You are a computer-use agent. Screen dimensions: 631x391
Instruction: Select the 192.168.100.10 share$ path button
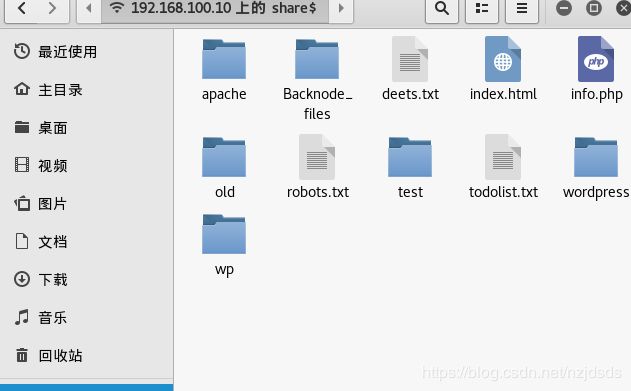pos(215,8)
